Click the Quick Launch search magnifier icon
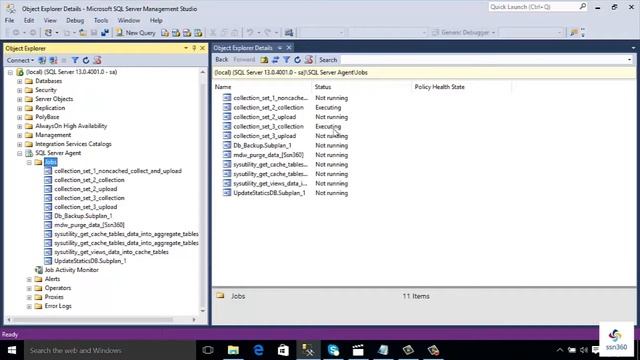 click(x=582, y=7)
